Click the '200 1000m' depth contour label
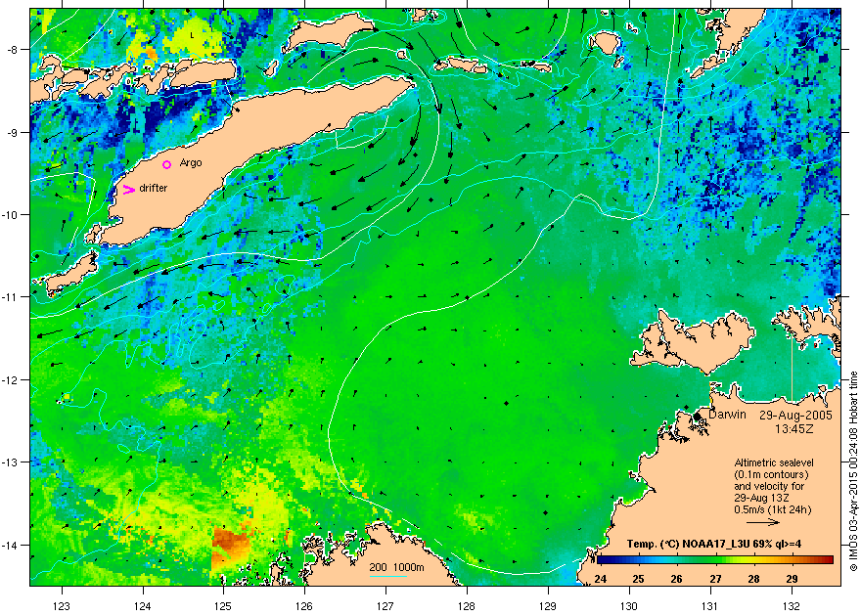Image resolution: width=861 pixels, height=616 pixels. (x=396, y=567)
